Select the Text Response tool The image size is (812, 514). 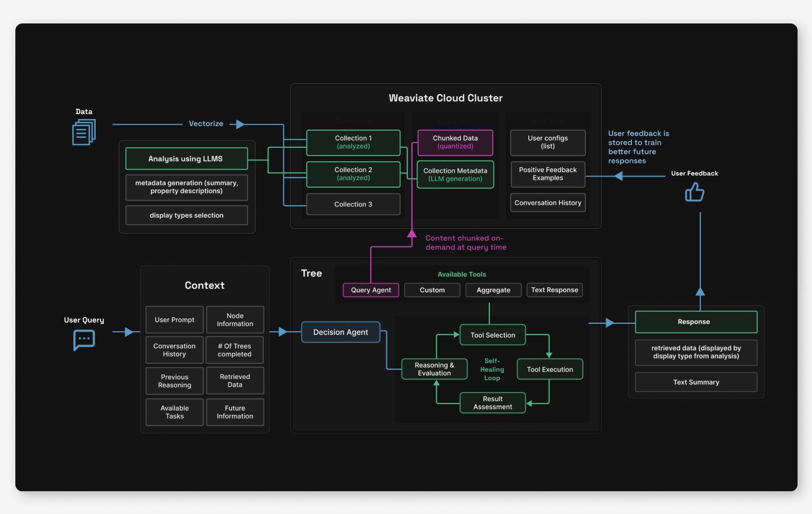(x=554, y=290)
